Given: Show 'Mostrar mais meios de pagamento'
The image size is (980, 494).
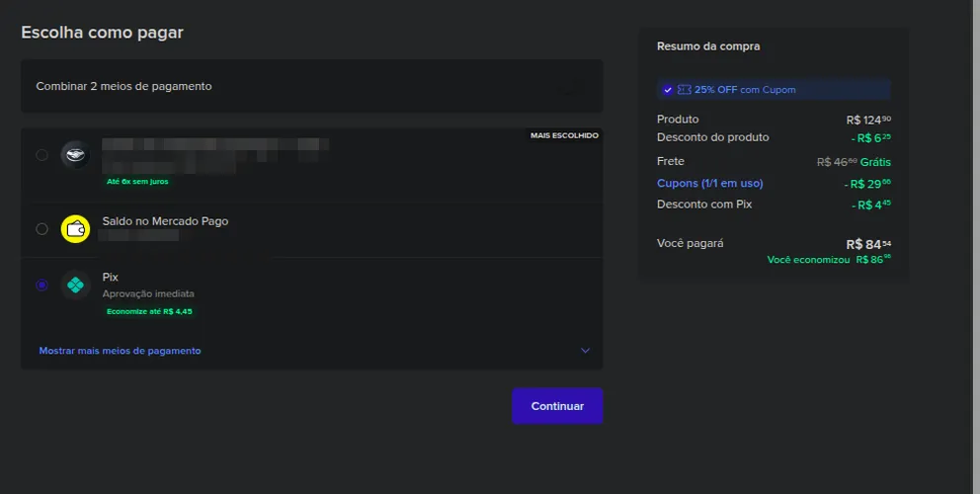Looking at the screenshot, I should (x=120, y=351).
